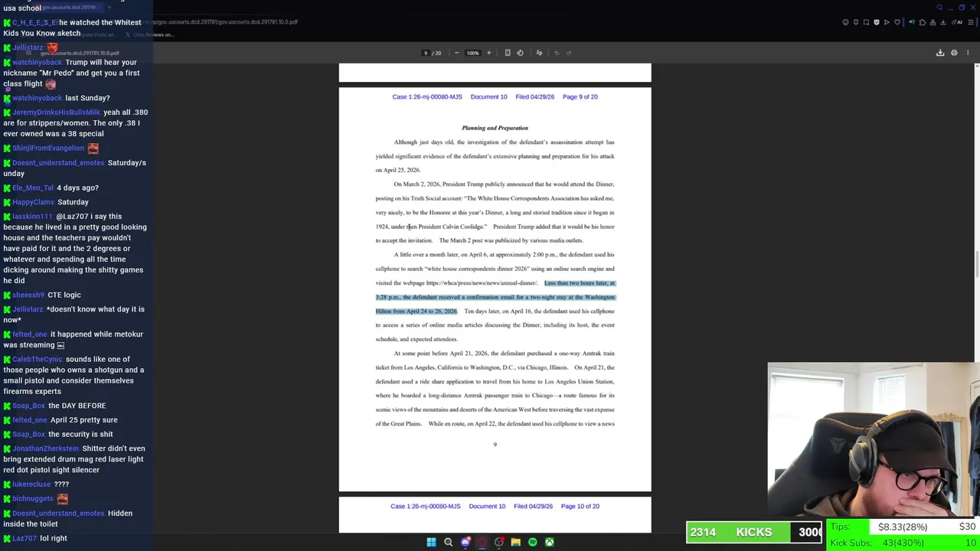Open the browser shield ad-blocker icon
Screen dimensions: 980x551
[x=877, y=22]
